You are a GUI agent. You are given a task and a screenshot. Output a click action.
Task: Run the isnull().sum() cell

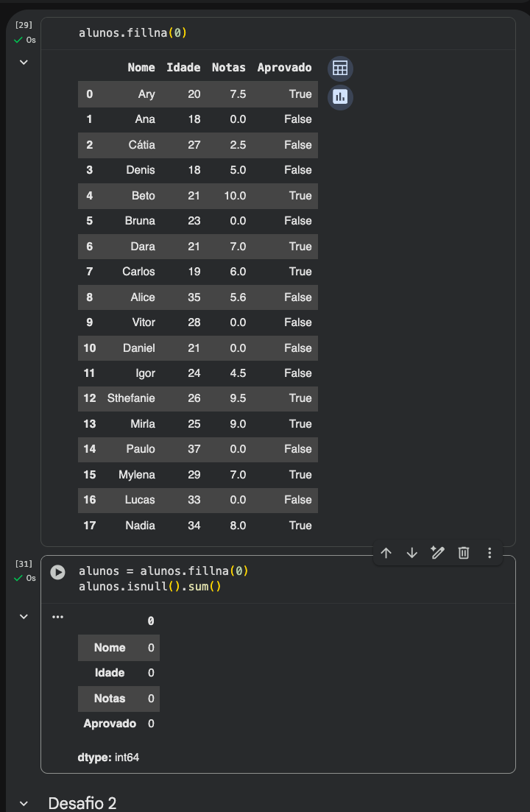57,572
